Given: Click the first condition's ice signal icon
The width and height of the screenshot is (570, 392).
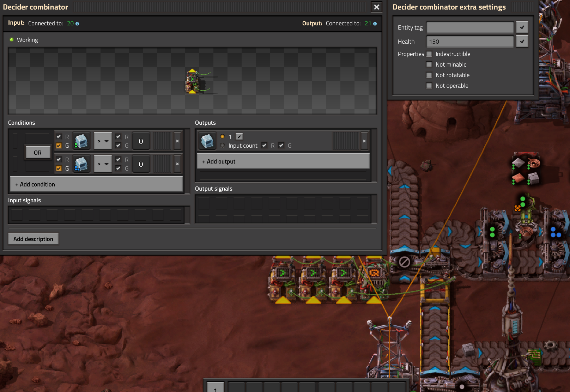Looking at the screenshot, I should coord(81,141).
